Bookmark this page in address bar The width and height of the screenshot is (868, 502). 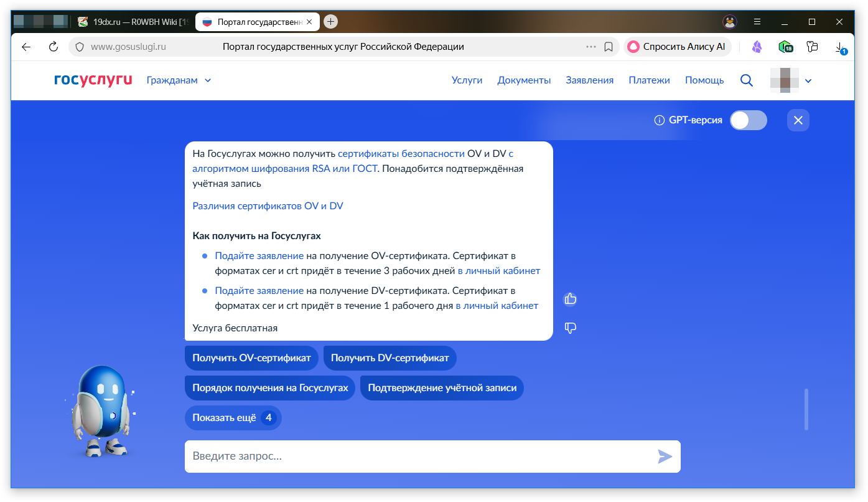click(609, 47)
